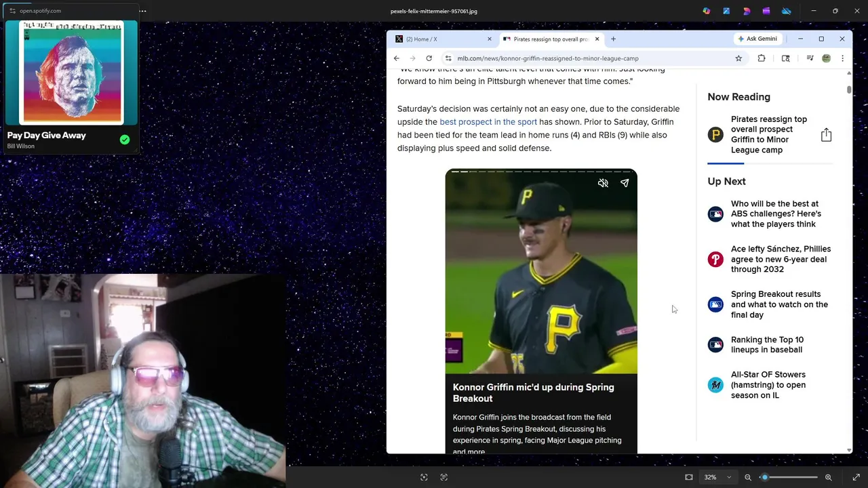Reload the MLB page
Screen dimensions: 868x488
point(429,58)
